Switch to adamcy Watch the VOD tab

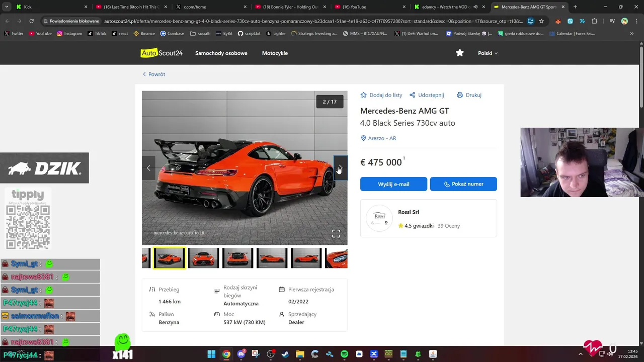[449, 7]
